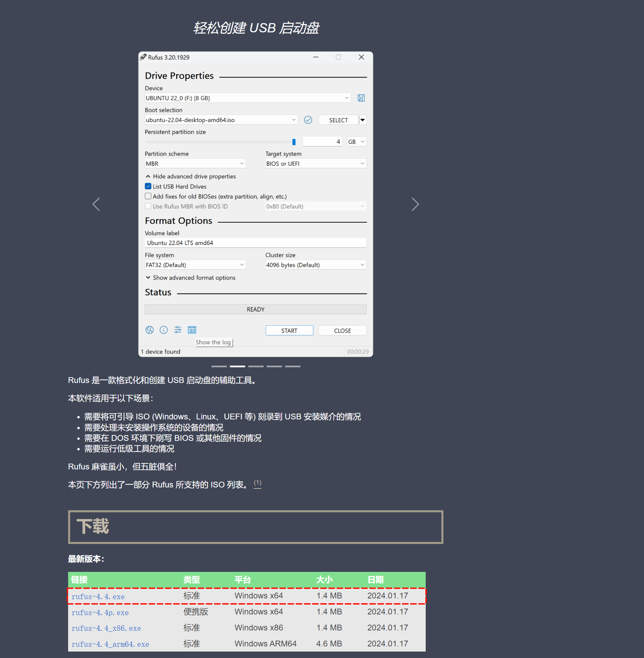Open the SELECT split-button arrow
This screenshot has height=658, width=644.
pyautogui.click(x=363, y=120)
